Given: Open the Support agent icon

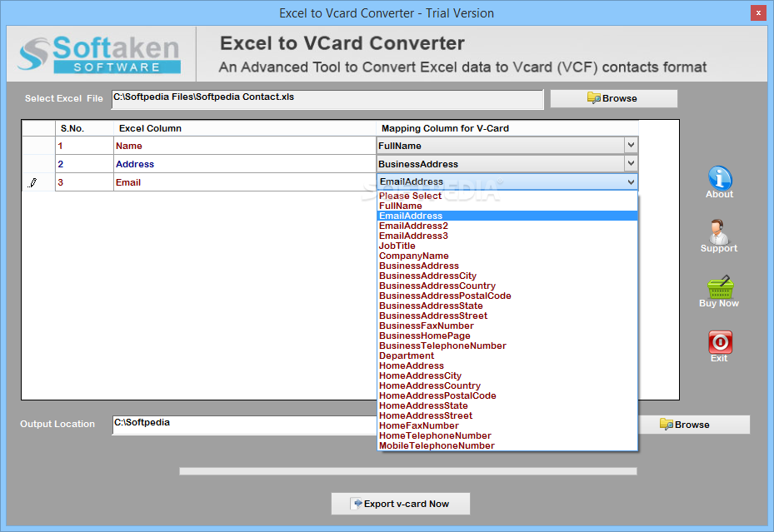Looking at the screenshot, I should [719, 231].
